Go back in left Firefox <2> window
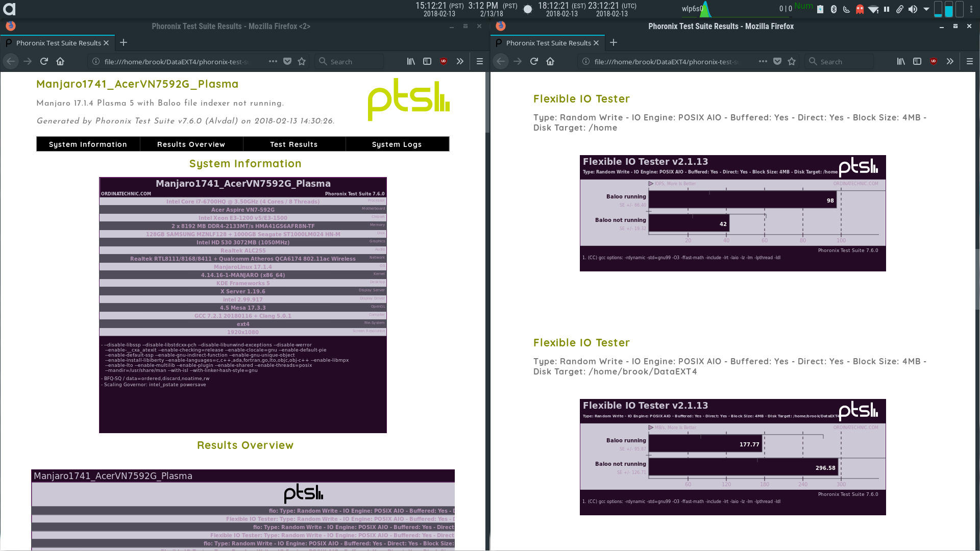 tap(11, 61)
